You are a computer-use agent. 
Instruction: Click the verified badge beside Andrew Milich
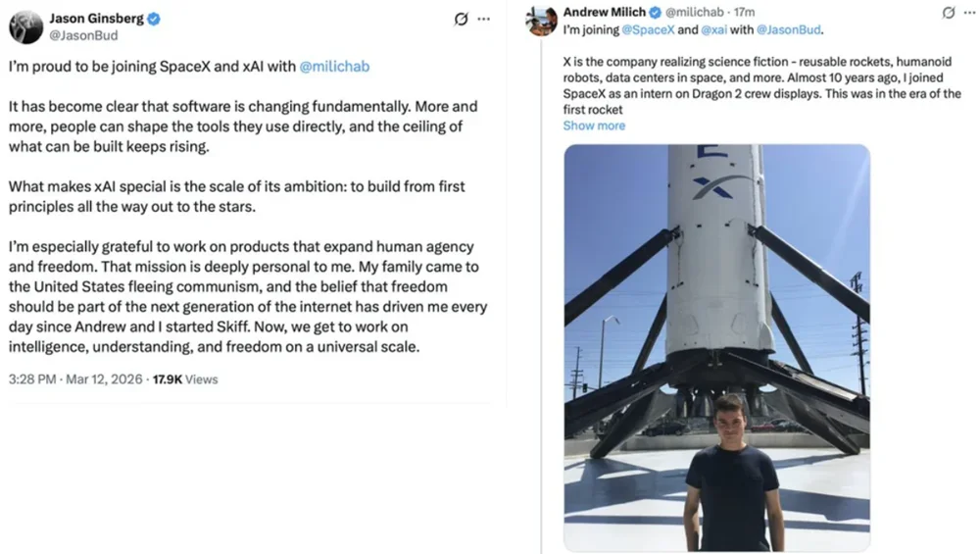coord(656,12)
